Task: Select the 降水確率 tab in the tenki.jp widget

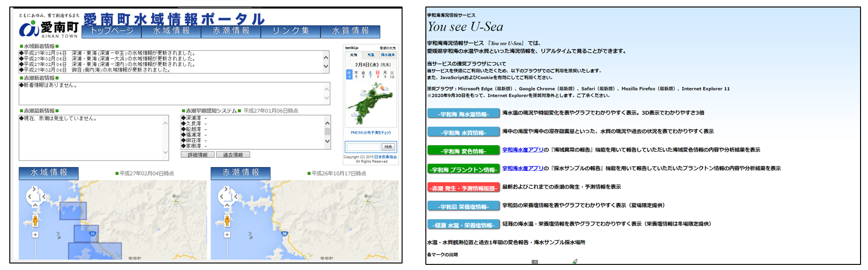Action: click(388, 55)
